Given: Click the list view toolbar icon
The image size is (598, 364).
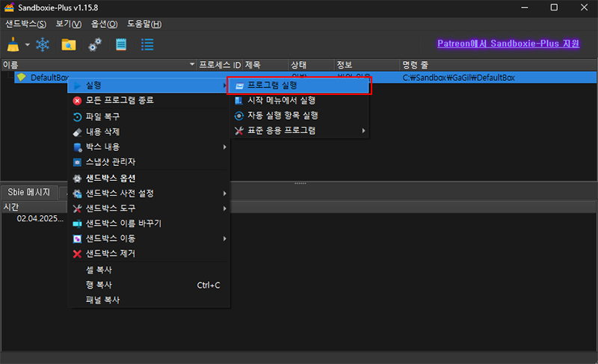Looking at the screenshot, I should 147,45.
